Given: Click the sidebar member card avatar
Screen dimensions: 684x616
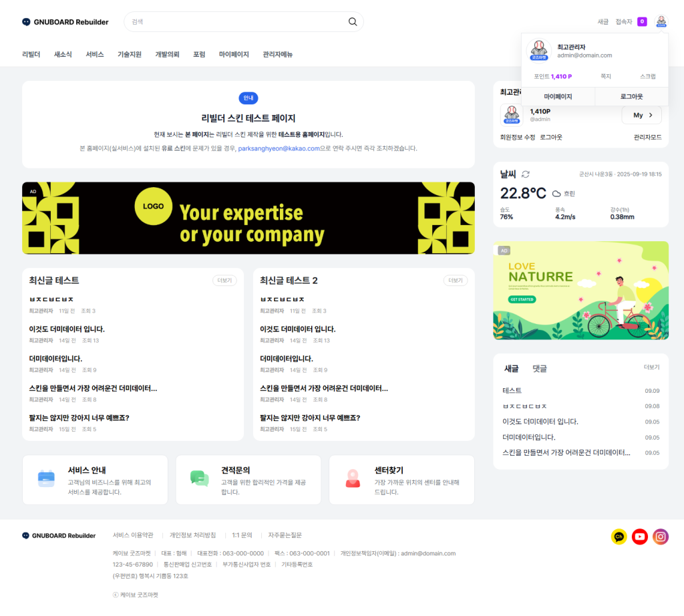Looking at the screenshot, I should coord(512,115).
